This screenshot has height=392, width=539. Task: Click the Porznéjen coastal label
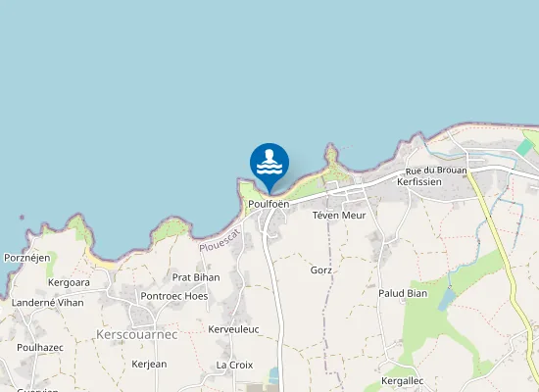pyautogui.click(x=27, y=258)
